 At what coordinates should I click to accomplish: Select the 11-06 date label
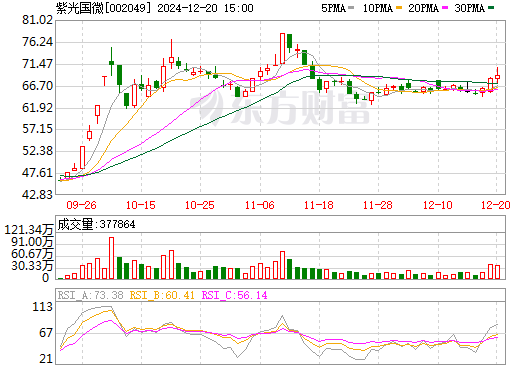coord(260,205)
